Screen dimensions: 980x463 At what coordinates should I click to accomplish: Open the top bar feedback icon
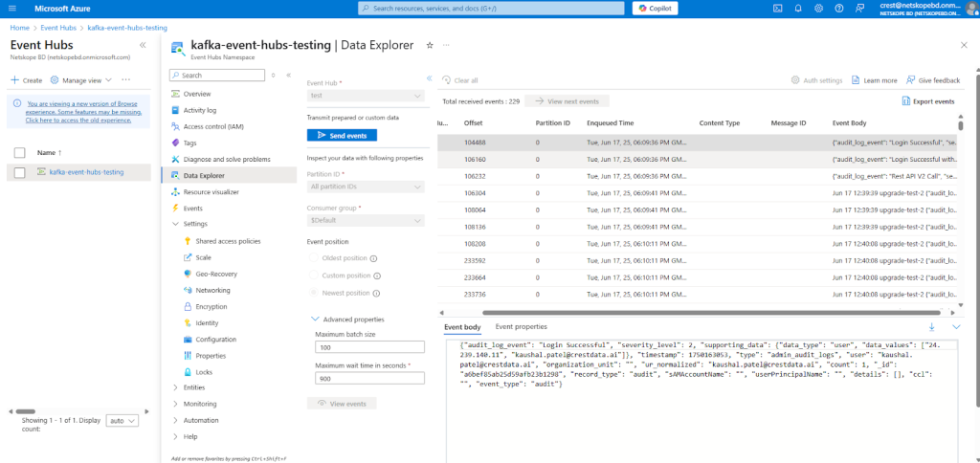click(860, 8)
